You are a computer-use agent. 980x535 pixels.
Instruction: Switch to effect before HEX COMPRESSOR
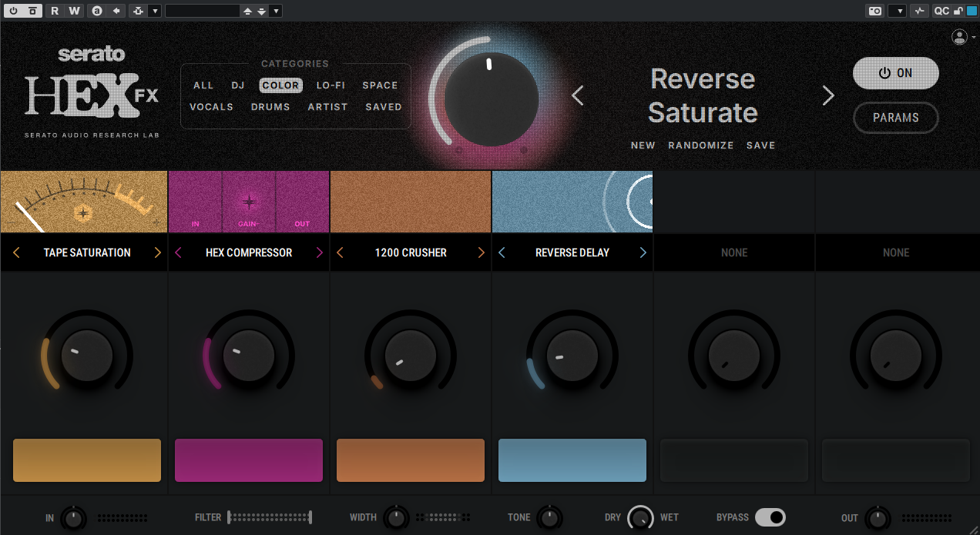click(x=178, y=252)
